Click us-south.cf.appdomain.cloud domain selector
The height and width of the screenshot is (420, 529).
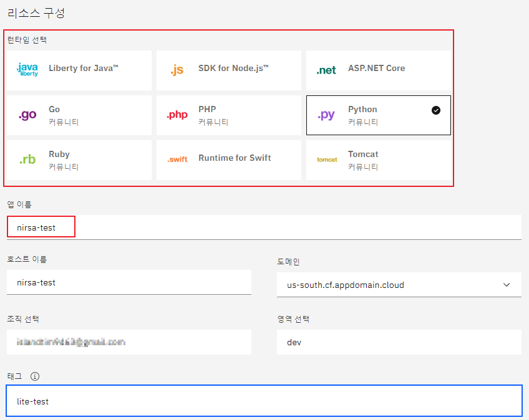coord(399,285)
